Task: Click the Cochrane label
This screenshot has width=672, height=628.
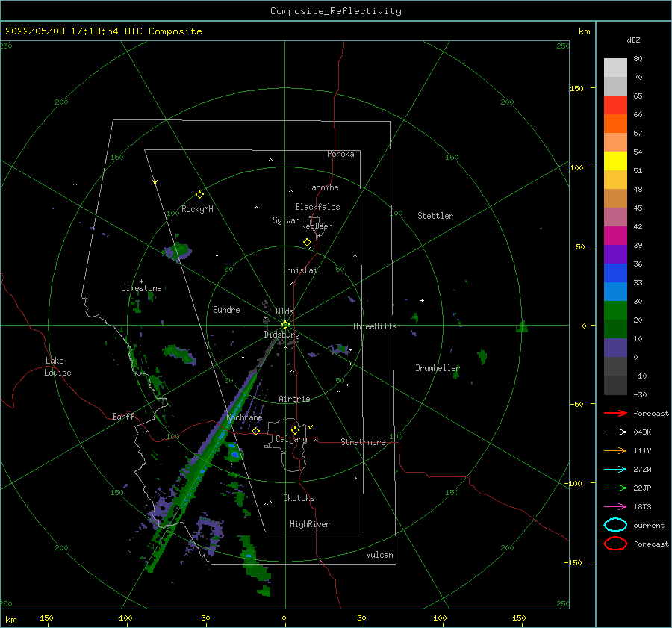Action: pyautogui.click(x=244, y=417)
